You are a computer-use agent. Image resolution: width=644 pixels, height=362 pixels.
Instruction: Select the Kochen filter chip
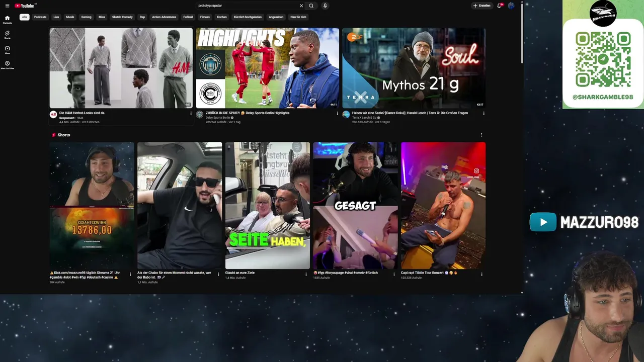pyautogui.click(x=222, y=17)
